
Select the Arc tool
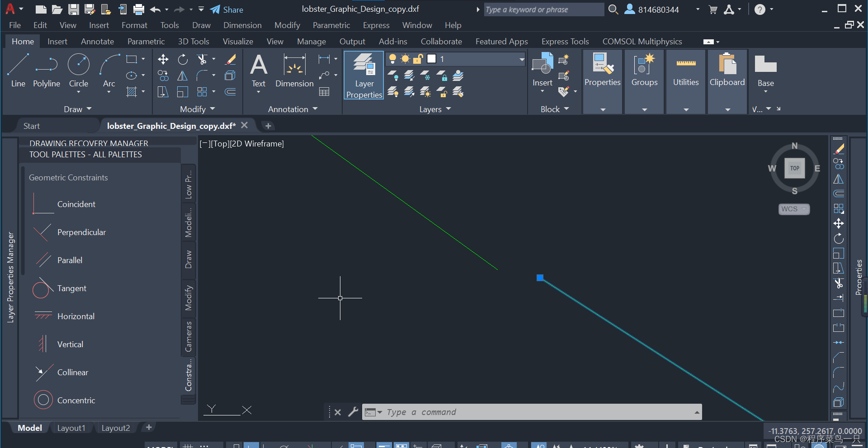pyautogui.click(x=109, y=70)
